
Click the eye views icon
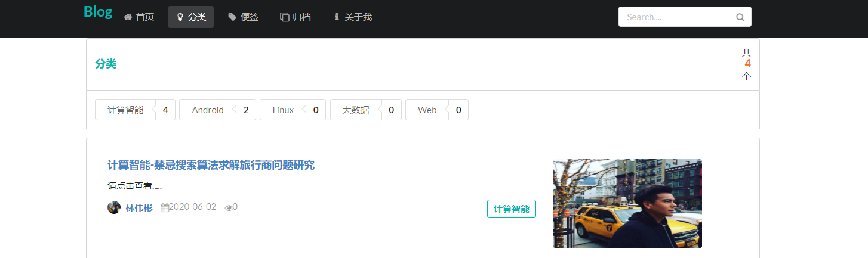tap(229, 207)
